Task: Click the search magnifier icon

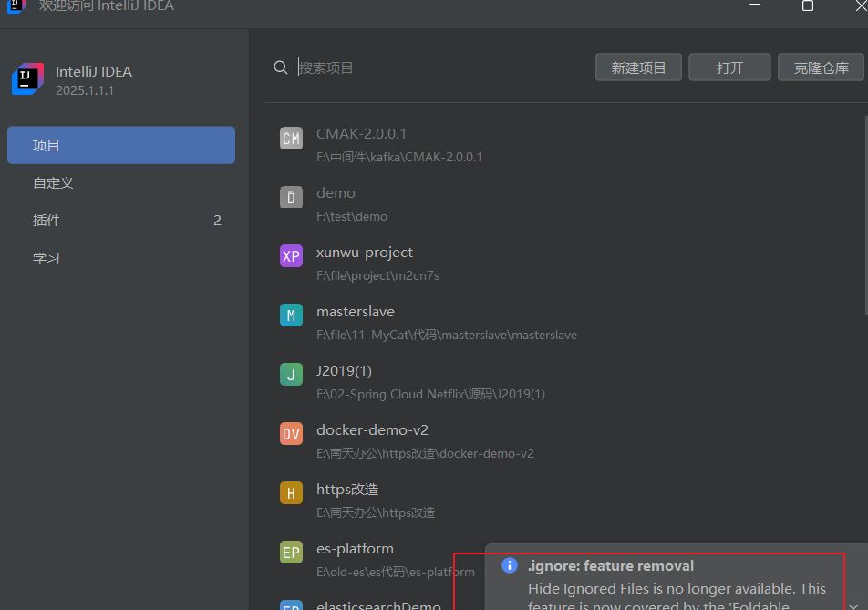Action: point(281,67)
